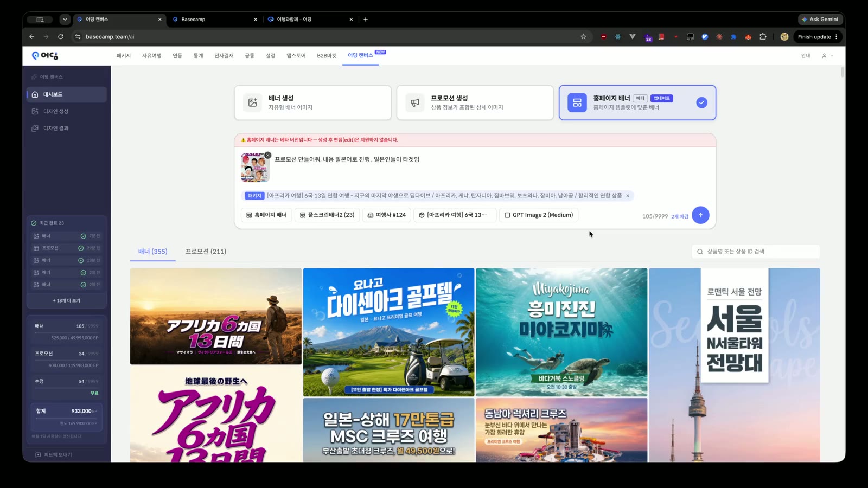Open 디자인 생성 in the sidebar
The image size is (868, 488).
click(66, 111)
